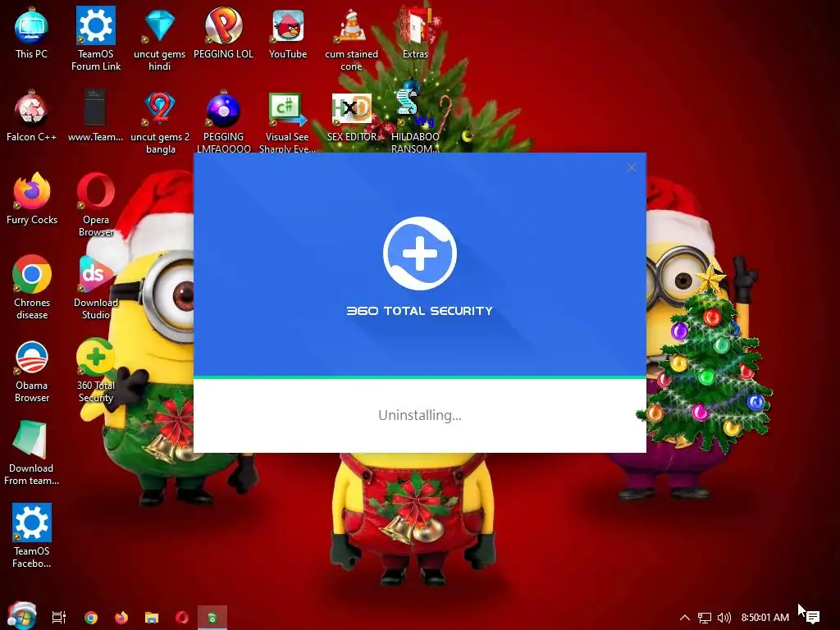Click the 360 Total Security logo
Image resolution: width=840 pixels, height=630 pixels.
point(420,253)
